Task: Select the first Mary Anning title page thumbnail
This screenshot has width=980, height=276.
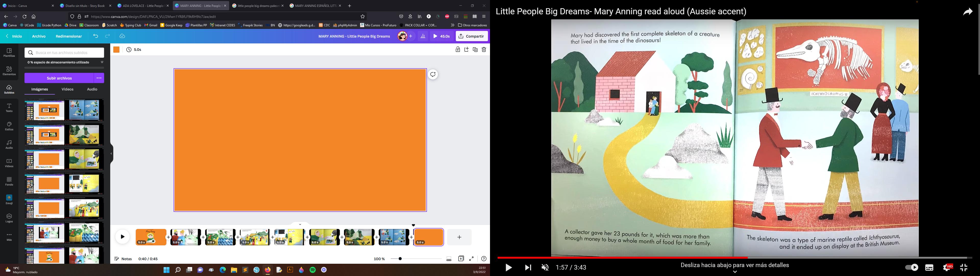Action: click(x=151, y=237)
